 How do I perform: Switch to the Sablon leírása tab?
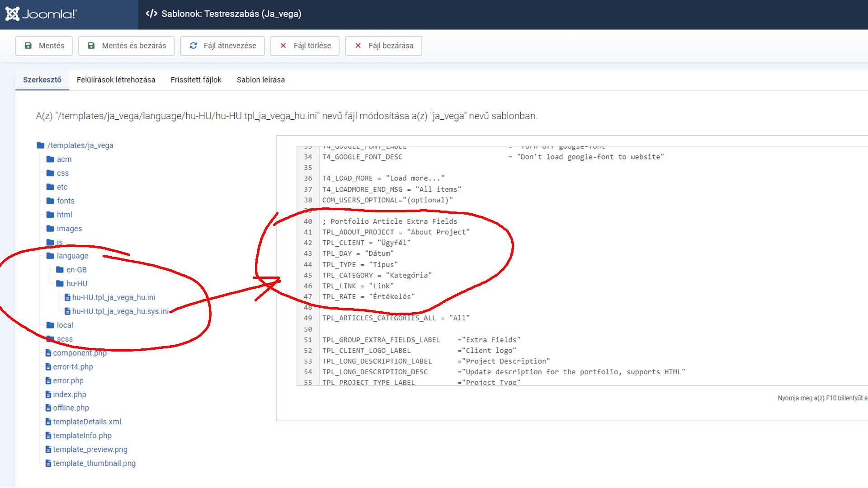[260, 80]
